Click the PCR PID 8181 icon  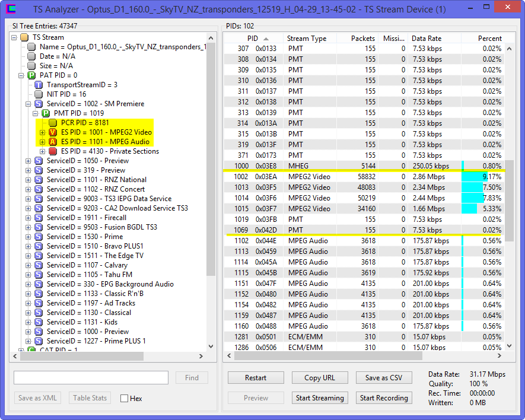(53, 123)
